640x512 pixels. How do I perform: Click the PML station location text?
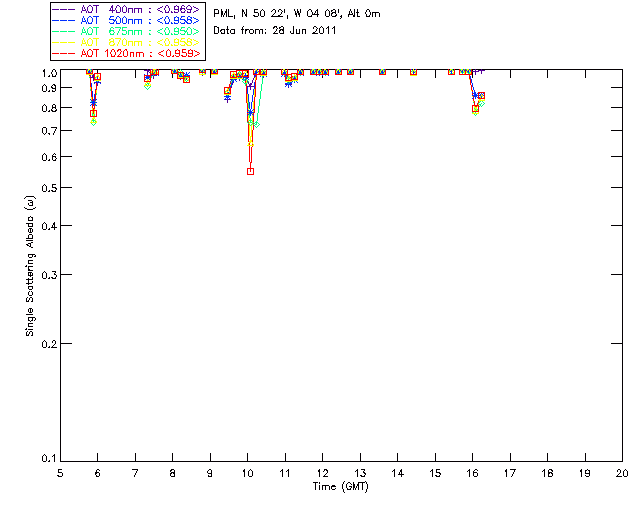297,14
